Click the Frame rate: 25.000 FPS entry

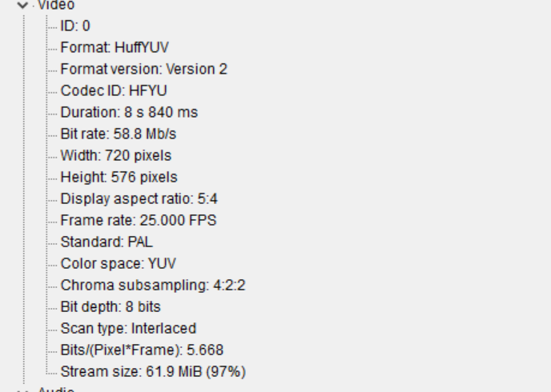138,220
